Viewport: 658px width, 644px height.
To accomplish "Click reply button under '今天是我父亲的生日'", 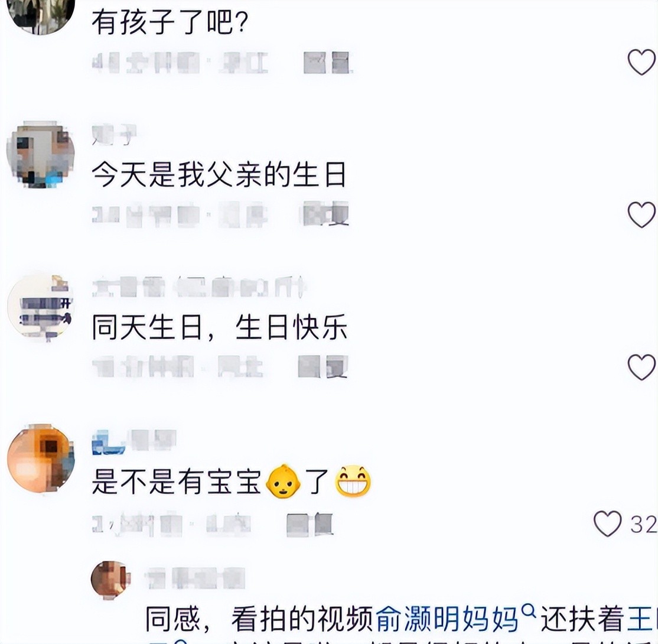I will (326, 214).
